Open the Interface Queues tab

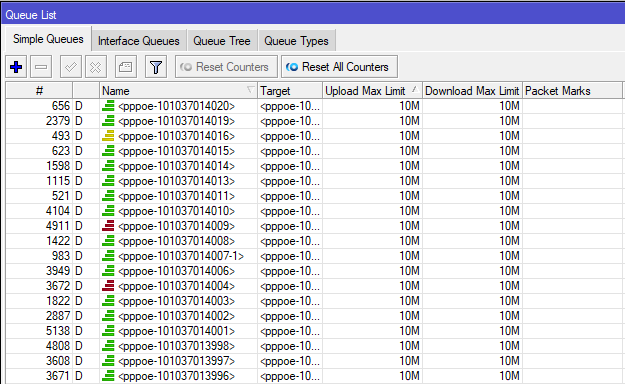click(139, 41)
